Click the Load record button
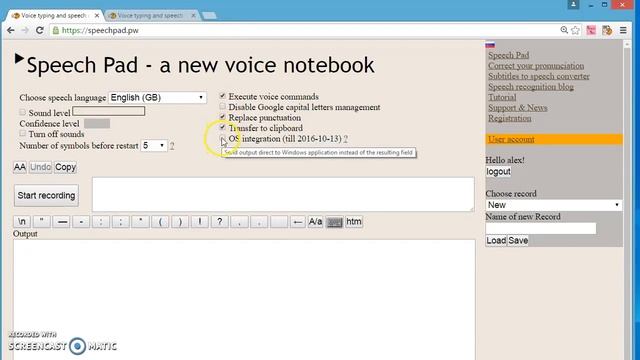This screenshot has height=360, width=640. 496,240
